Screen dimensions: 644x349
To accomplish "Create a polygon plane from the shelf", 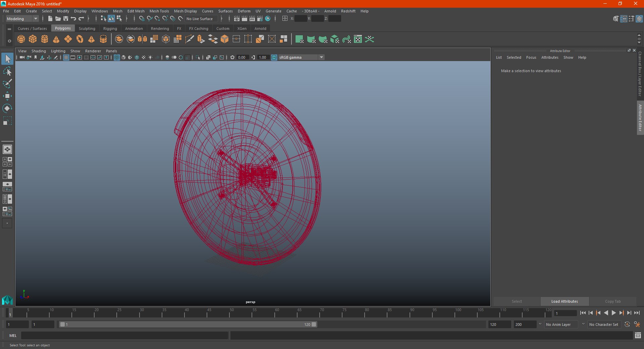I will (x=68, y=39).
